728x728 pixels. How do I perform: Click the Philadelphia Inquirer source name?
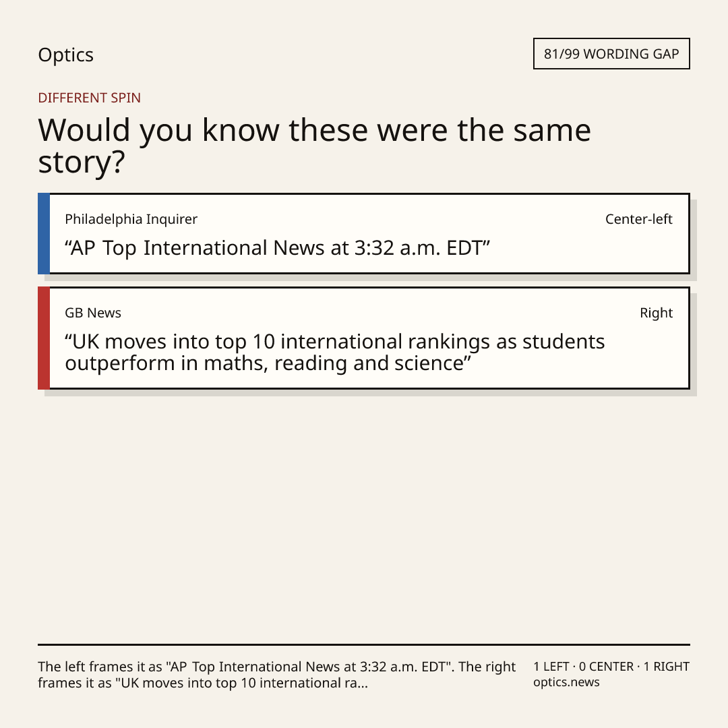pyautogui.click(x=131, y=219)
